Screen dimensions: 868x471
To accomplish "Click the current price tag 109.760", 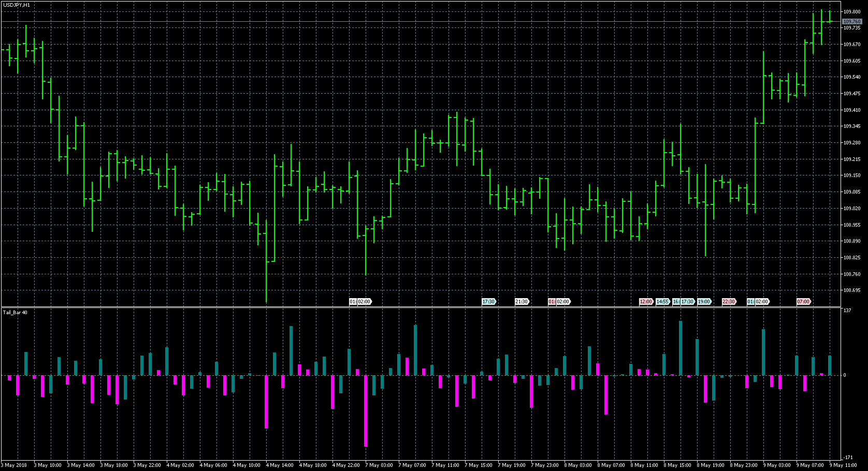I will (852, 22).
